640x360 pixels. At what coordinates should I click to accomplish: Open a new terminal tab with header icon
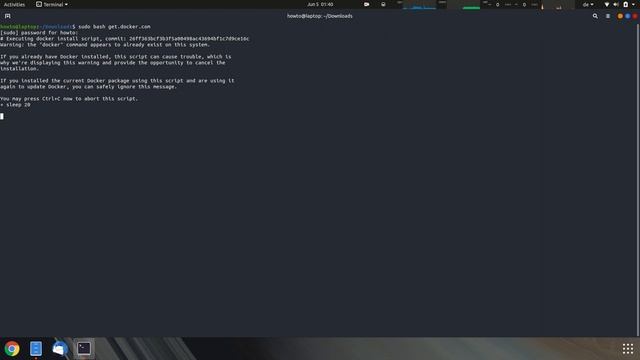[x=8, y=16]
